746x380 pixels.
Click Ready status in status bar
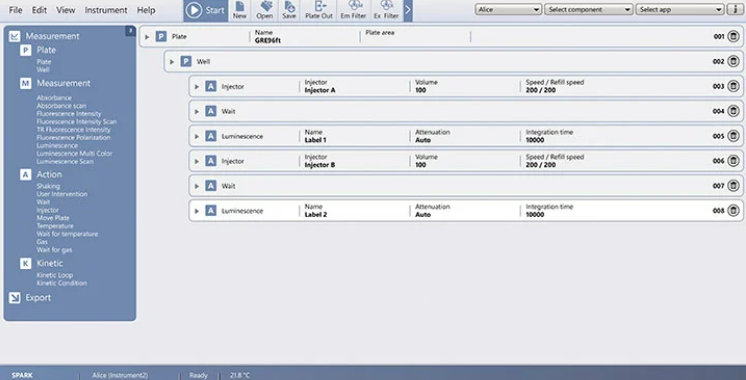(x=198, y=375)
